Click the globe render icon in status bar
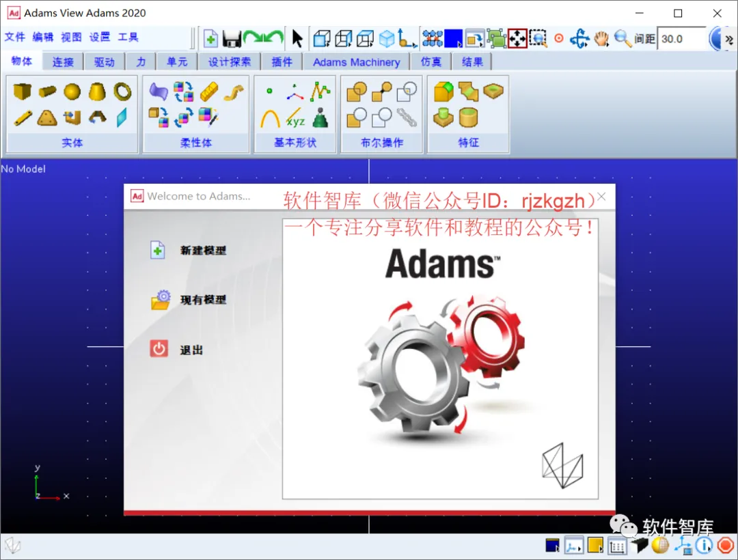The height and width of the screenshot is (560, 738). coord(660,546)
